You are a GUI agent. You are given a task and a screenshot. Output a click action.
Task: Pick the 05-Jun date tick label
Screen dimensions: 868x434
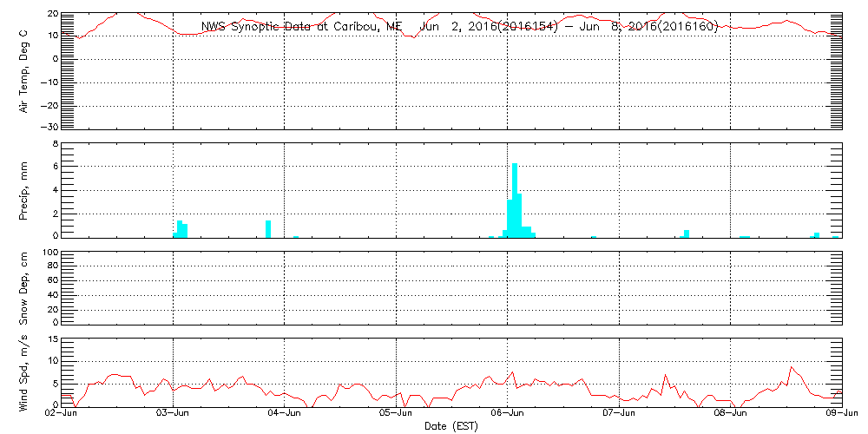pyautogui.click(x=396, y=415)
